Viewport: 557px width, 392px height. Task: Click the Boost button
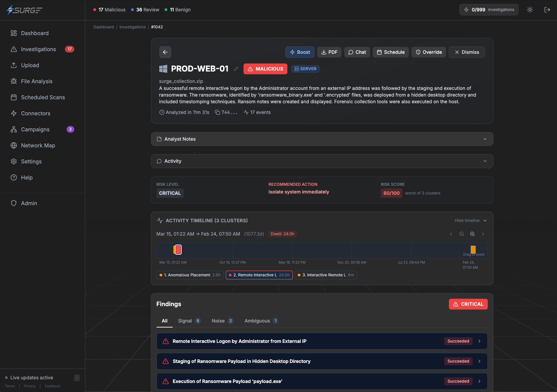point(299,52)
